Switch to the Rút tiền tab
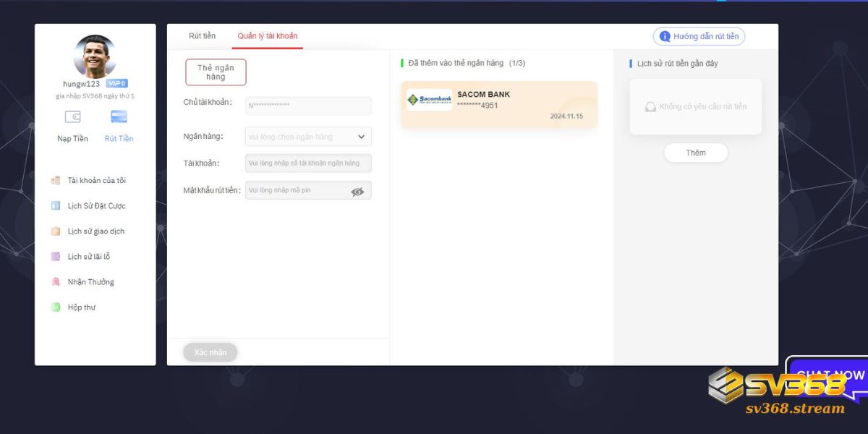 click(203, 35)
